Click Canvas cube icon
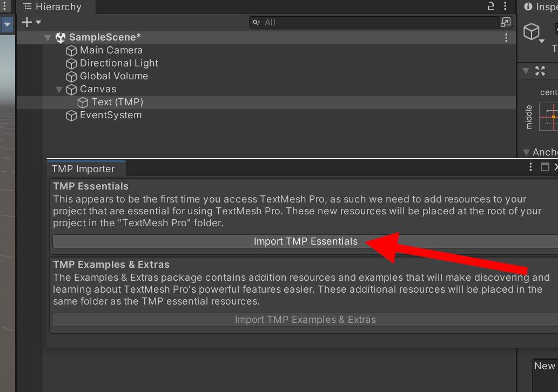The width and height of the screenshot is (558, 392). pos(71,90)
